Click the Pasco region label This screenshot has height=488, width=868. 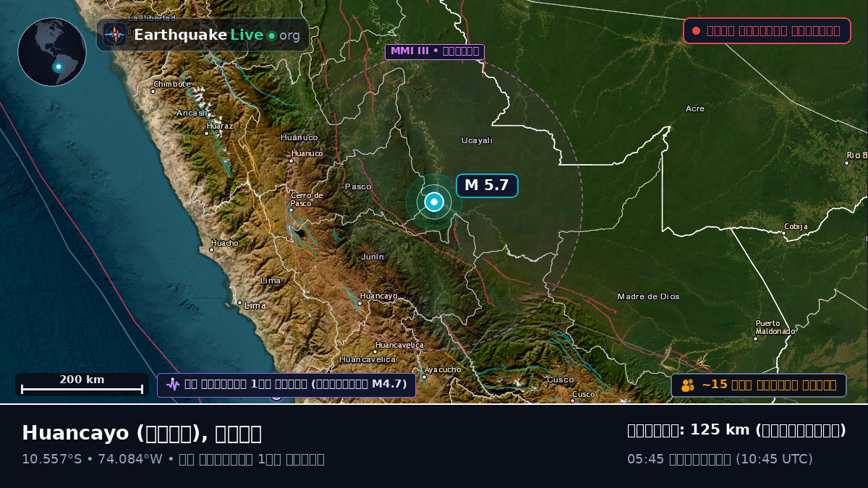point(358,187)
